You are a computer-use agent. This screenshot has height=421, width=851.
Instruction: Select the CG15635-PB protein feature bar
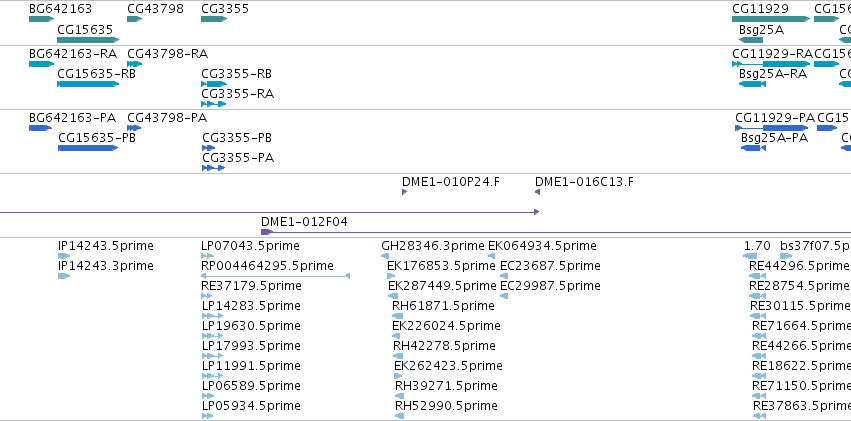click(x=88, y=148)
